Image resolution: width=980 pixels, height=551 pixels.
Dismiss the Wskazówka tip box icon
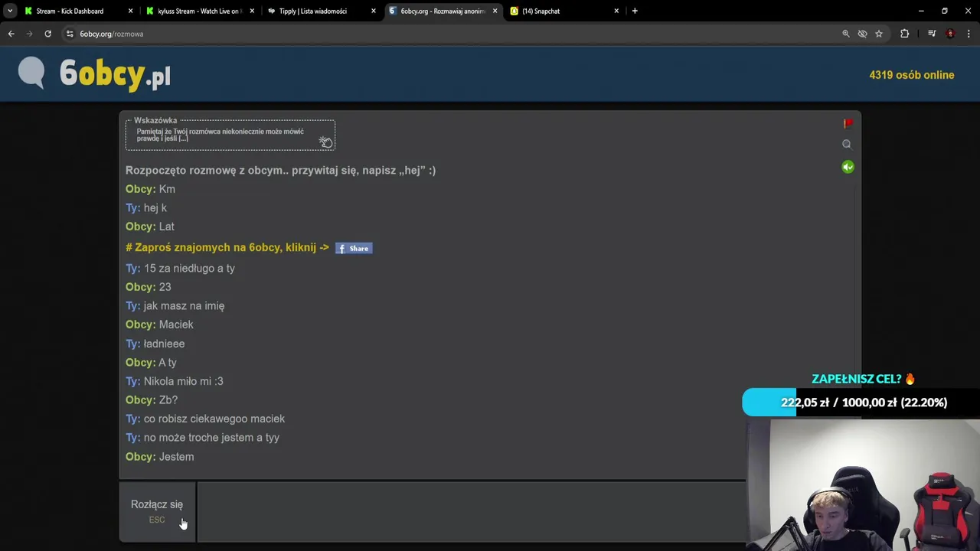[x=325, y=142]
